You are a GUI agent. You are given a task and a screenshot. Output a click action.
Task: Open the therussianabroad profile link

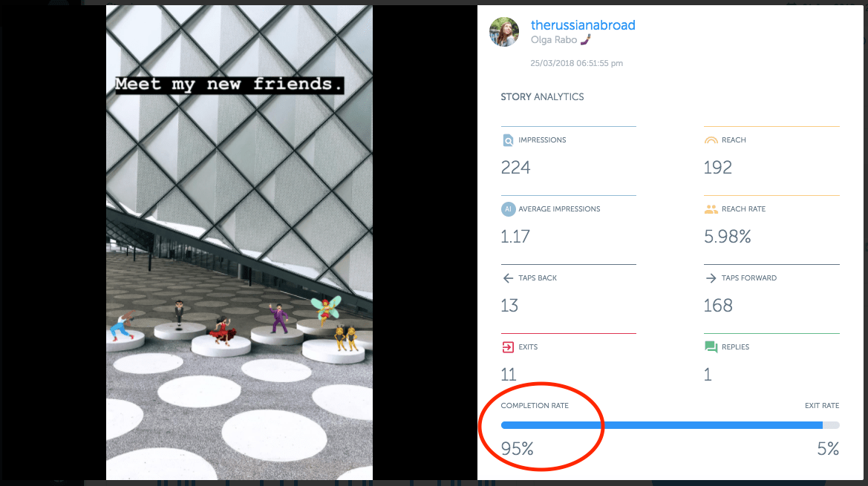[583, 25]
